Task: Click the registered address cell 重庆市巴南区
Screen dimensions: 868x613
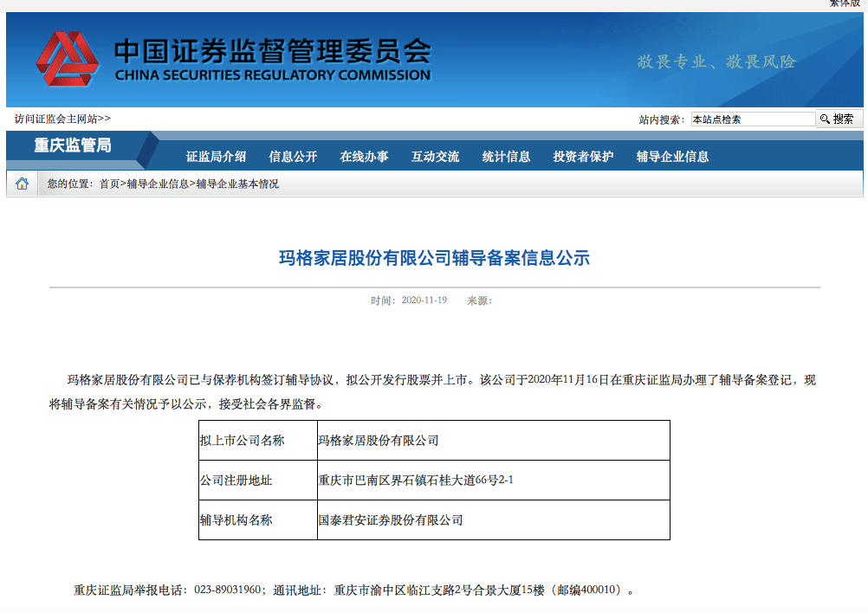Action: pos(416,481)
